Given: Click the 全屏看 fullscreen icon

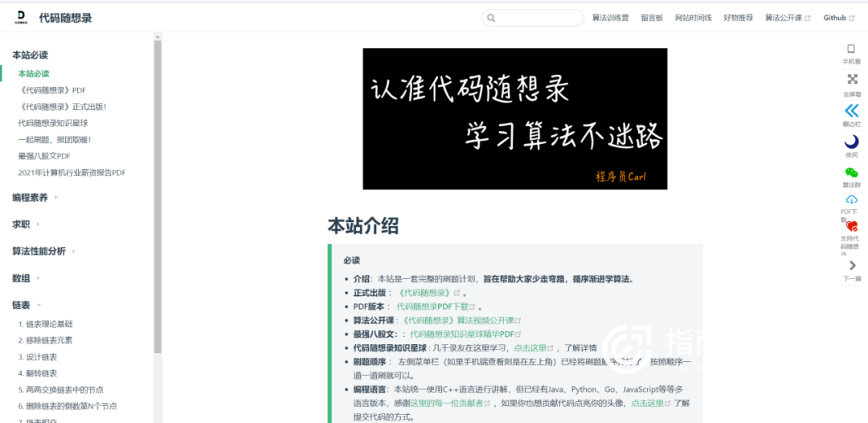Looking at the screenshot, I should [852, 79].
